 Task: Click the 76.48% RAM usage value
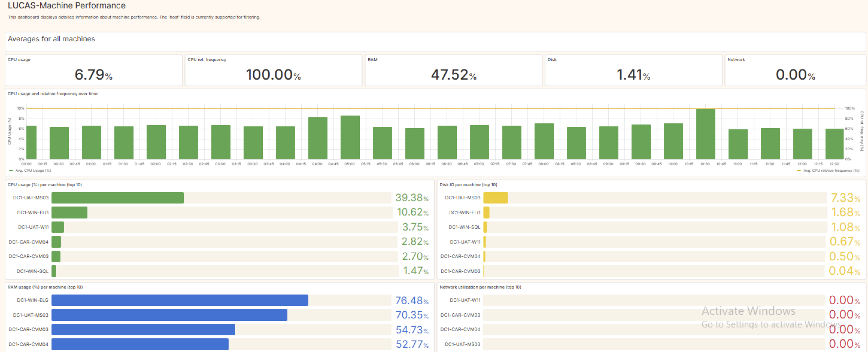412,300
